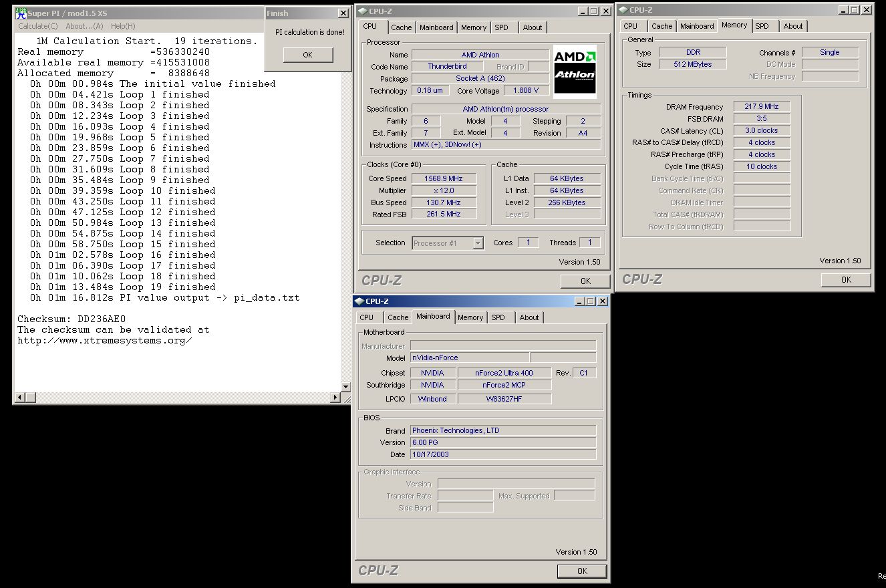Switch to Mainboard tab in CPU window
The height and width of the screenshot is (588, 886).
(436, 27)
